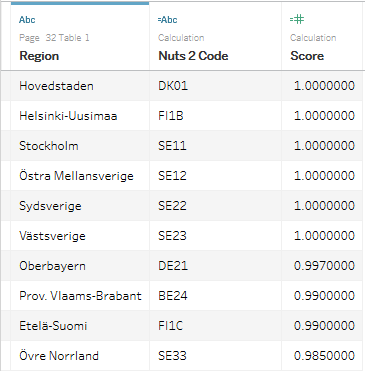Click the 0.9850000 score cell
365x371 pixels.
pyautogui.click(x=322, y=356)
